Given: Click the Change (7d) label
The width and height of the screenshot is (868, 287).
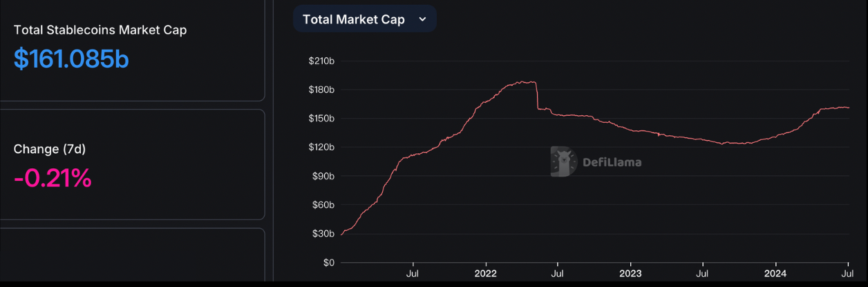Looking at the screenshot, I should click(x=50, y=149).
